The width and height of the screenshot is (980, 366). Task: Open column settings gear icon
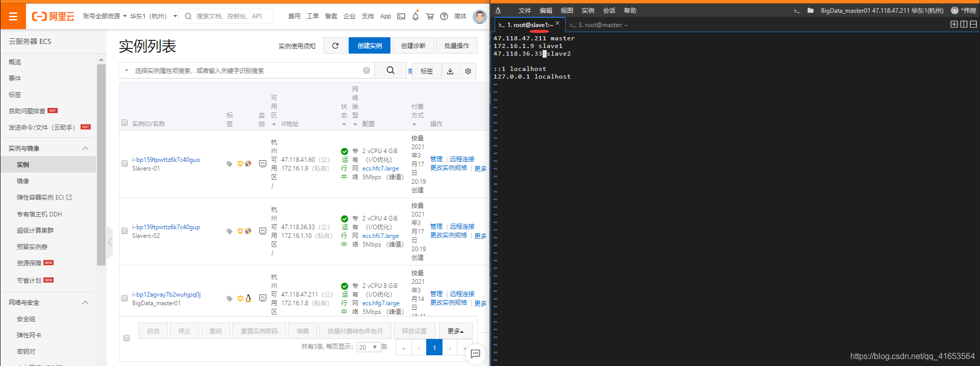468,71
